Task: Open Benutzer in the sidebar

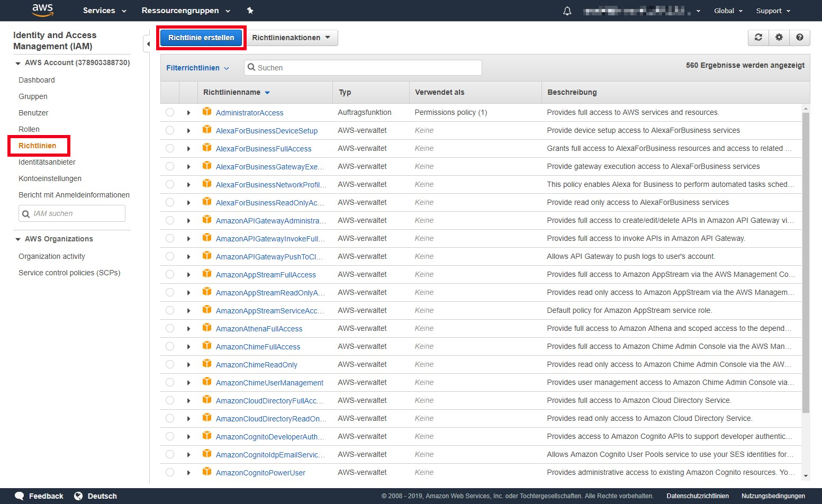Action: (x=33, y=113)
